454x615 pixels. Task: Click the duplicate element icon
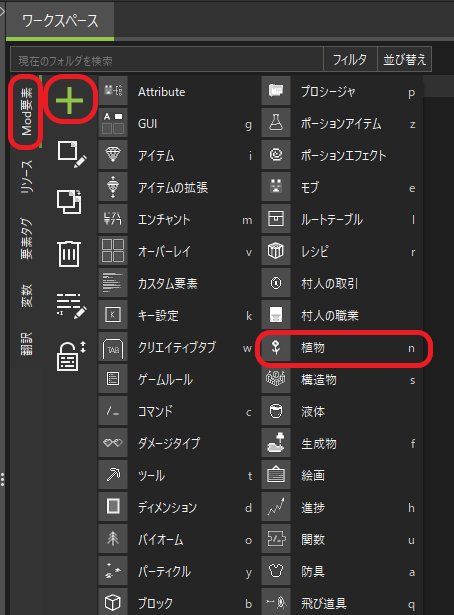coord(69,202)
